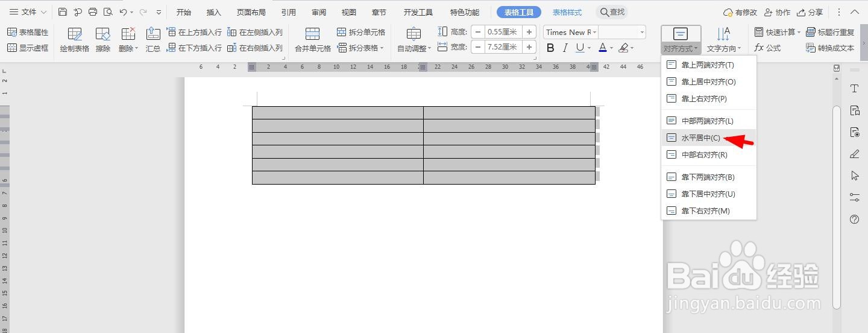This screenshot has width=868, height=333.
Task: Click the shading fill color button
Action: 623,48
